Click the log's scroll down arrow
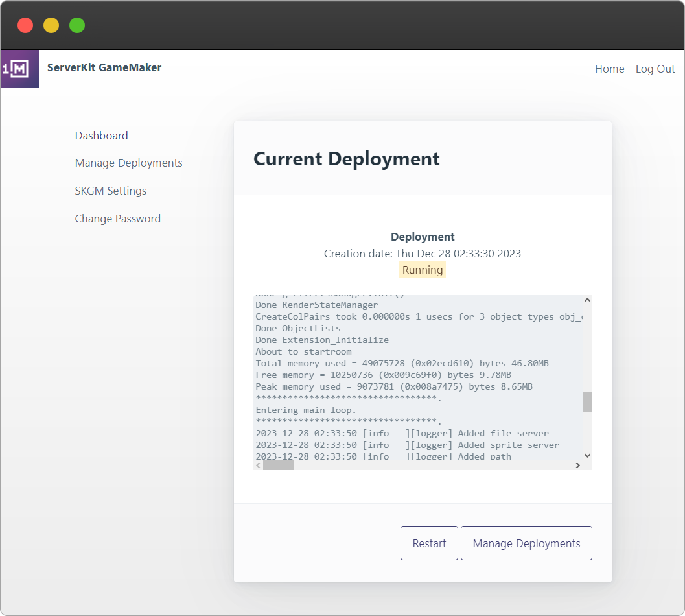Screen dimensions: 685x616 [x=587, y=456]
